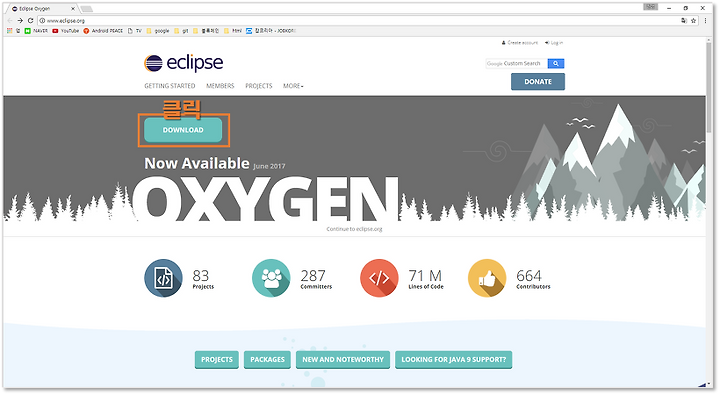The width and height of the screenshot is (720, 395).
Task: Open the JOBKOREA bookmark
Action: 270,31
